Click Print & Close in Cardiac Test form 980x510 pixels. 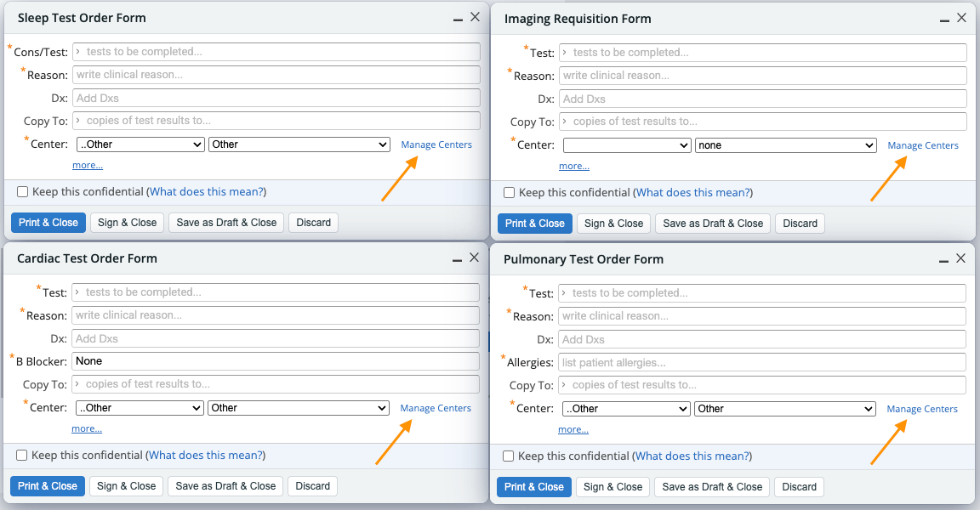48,486
